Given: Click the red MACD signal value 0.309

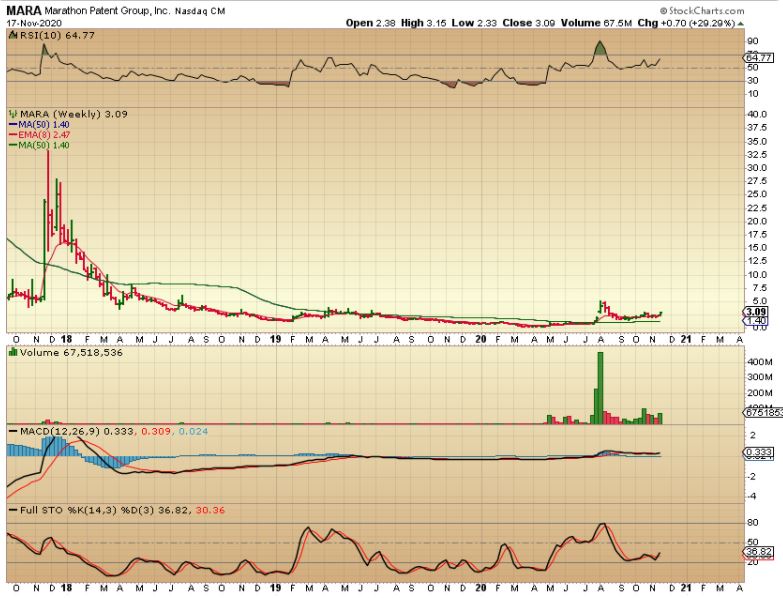Looking at the screenshot, I should coord(156,431).
